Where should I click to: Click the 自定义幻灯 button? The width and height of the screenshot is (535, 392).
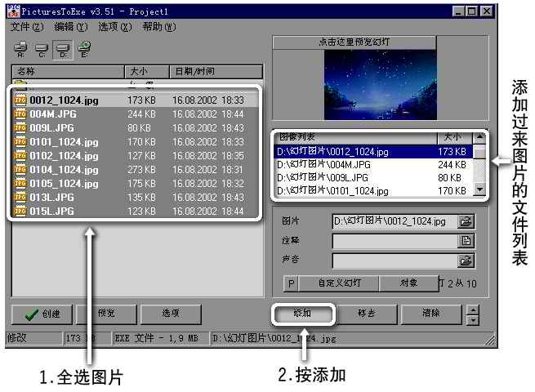click(339, 283)
